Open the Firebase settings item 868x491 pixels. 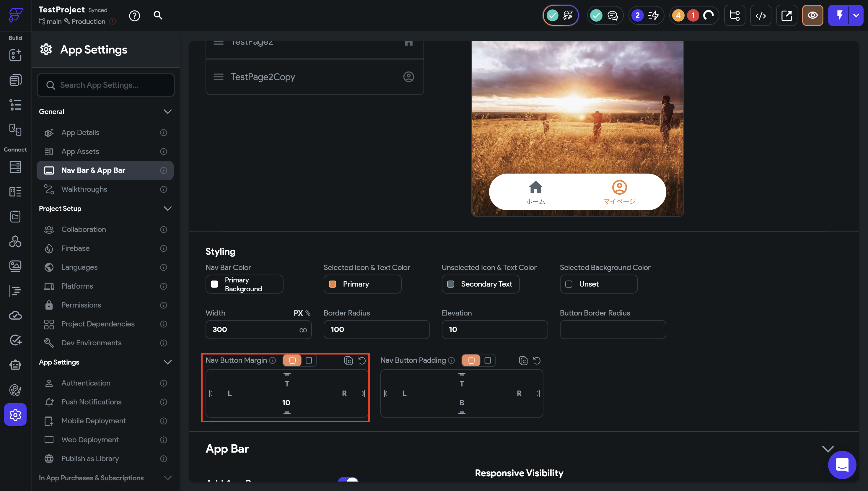click(76, 248)
